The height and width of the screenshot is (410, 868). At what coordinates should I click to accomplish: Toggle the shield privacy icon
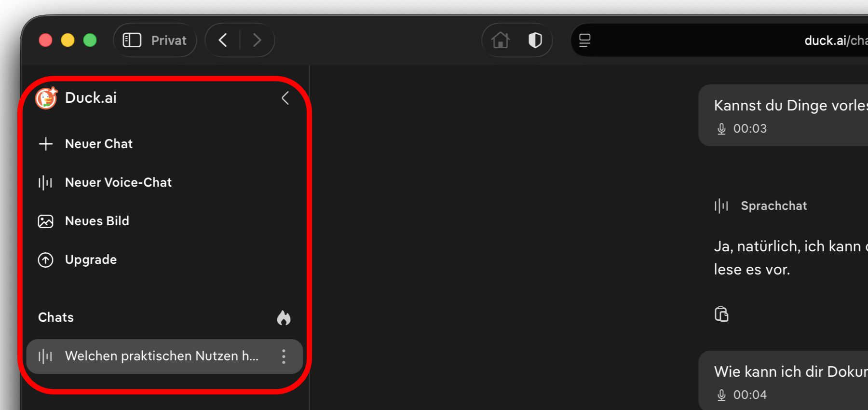click(x=535, y=40)
